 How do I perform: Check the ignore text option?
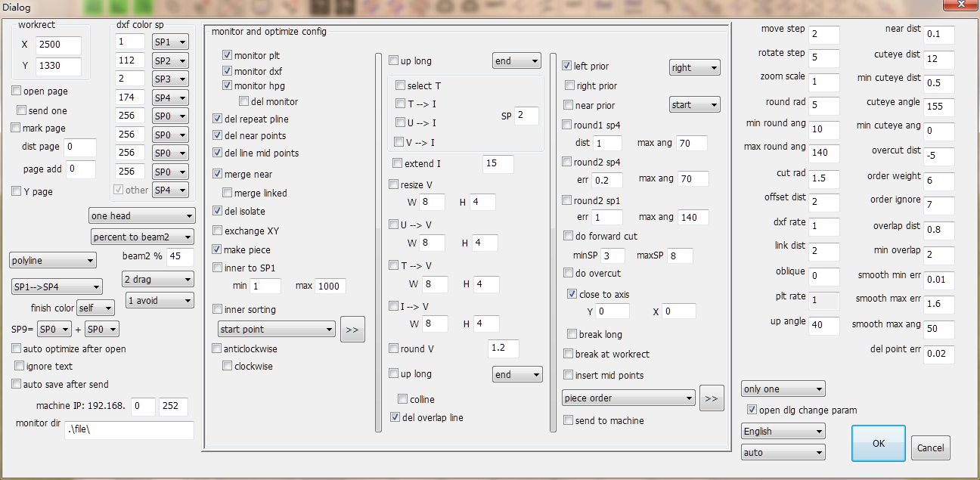21,366
